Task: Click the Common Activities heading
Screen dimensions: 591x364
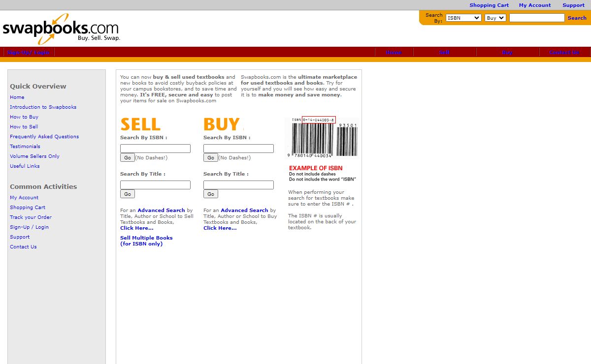Action: tap(43, 186)
